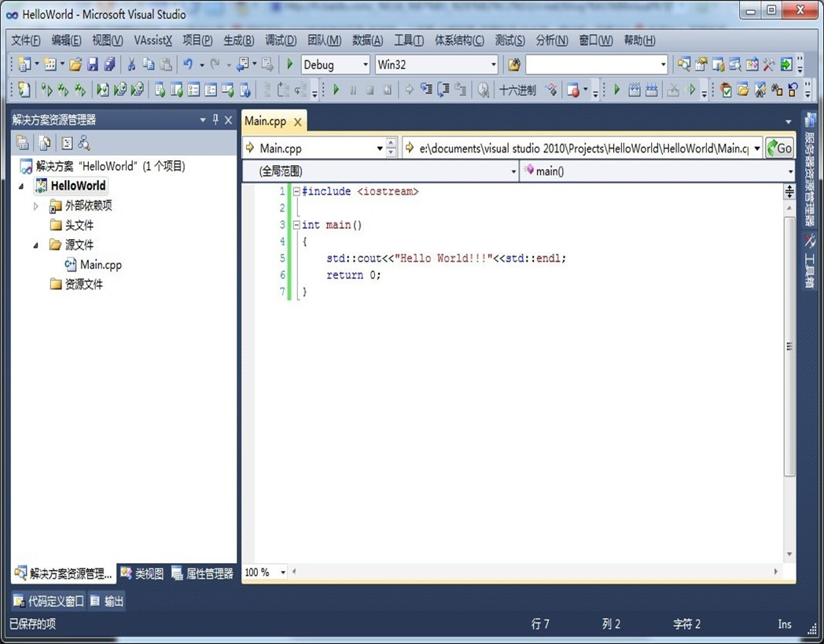
Task: Collapse the #include outlining block
Action: pos(296,191)
